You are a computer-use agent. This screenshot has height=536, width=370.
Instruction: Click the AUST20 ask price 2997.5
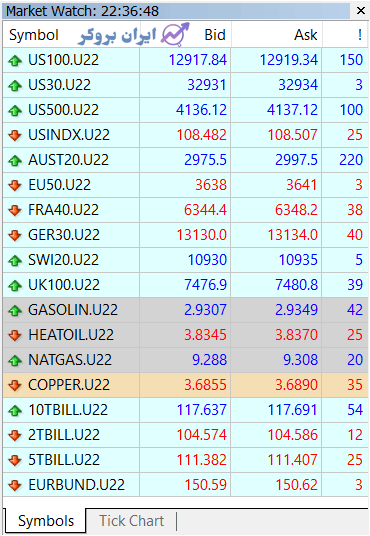tap(296, 160)
